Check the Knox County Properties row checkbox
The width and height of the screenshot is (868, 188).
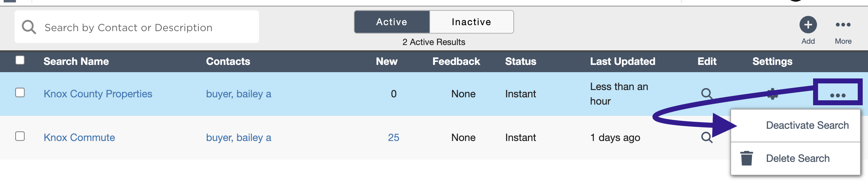click(20, 92)
